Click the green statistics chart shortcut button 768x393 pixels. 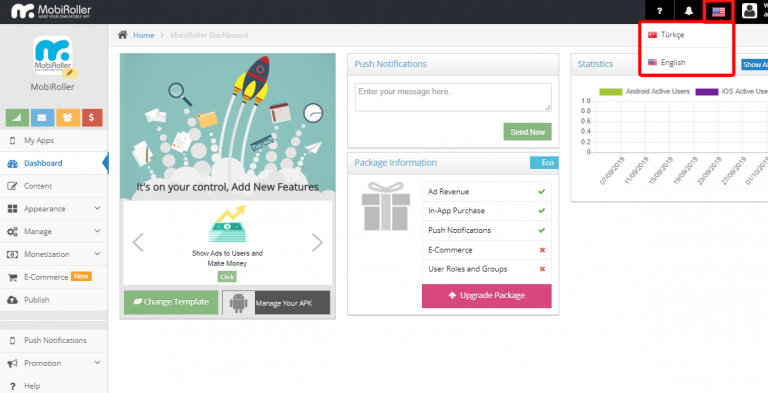coord(17,118)
